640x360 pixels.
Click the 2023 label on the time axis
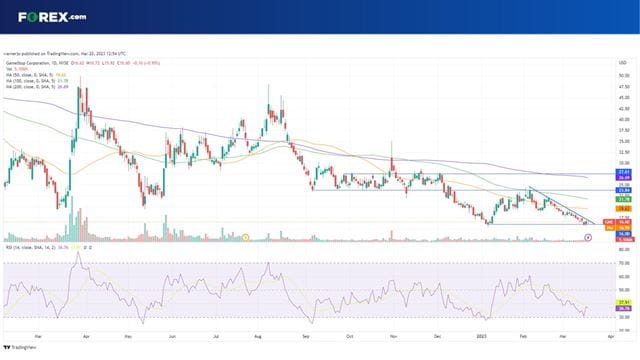(482, 337)
